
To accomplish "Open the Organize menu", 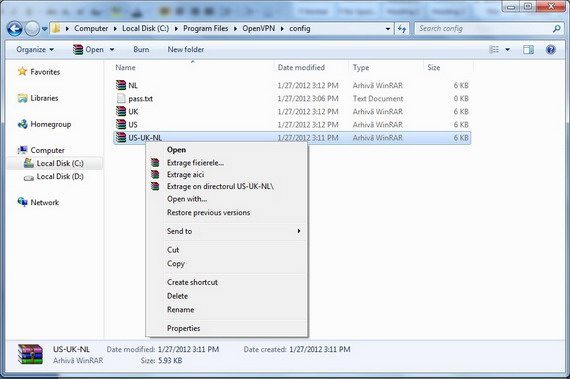I will 35,49.
